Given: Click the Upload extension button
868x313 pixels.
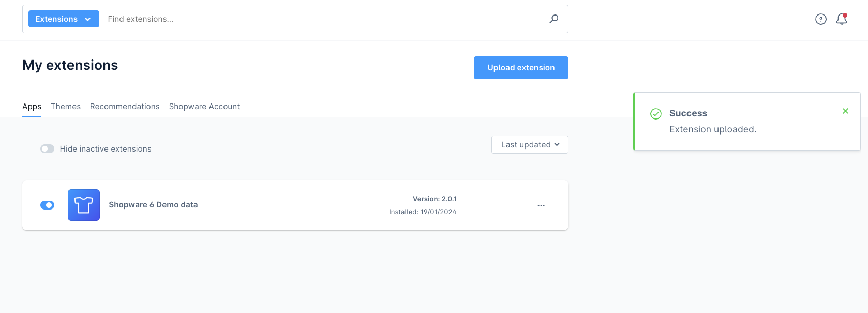Looking at the screenshot, I should 520,68.
